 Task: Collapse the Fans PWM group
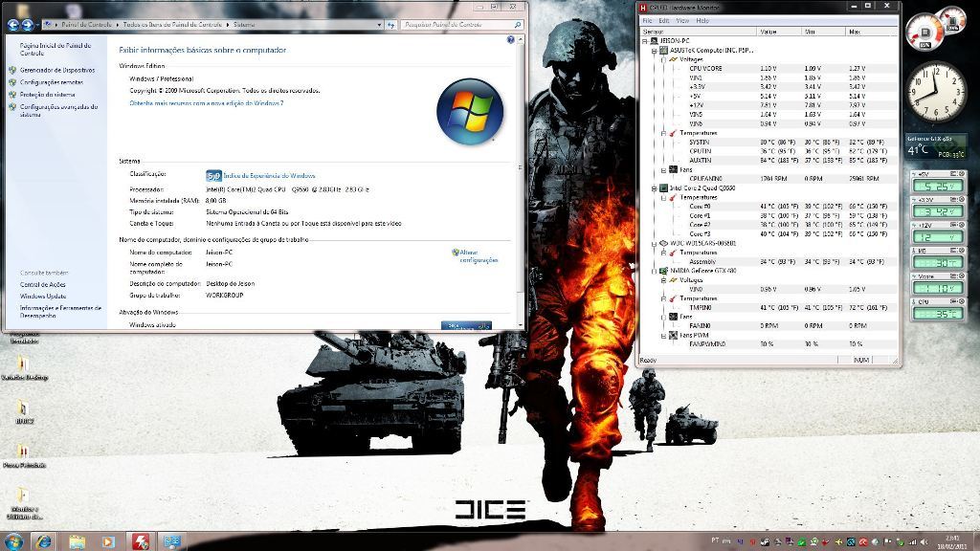(x=664, y=336)
